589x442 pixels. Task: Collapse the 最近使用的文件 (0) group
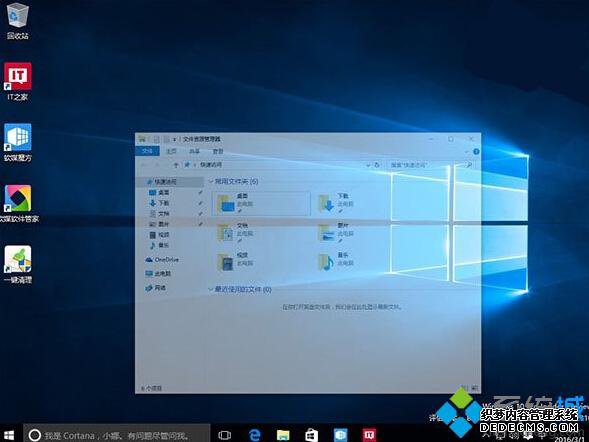point(211,290)
